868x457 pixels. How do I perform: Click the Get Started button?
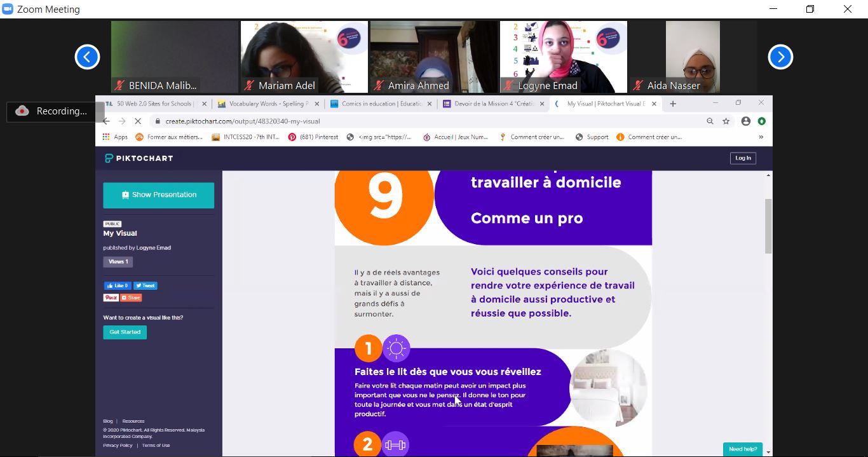point(125,332)
